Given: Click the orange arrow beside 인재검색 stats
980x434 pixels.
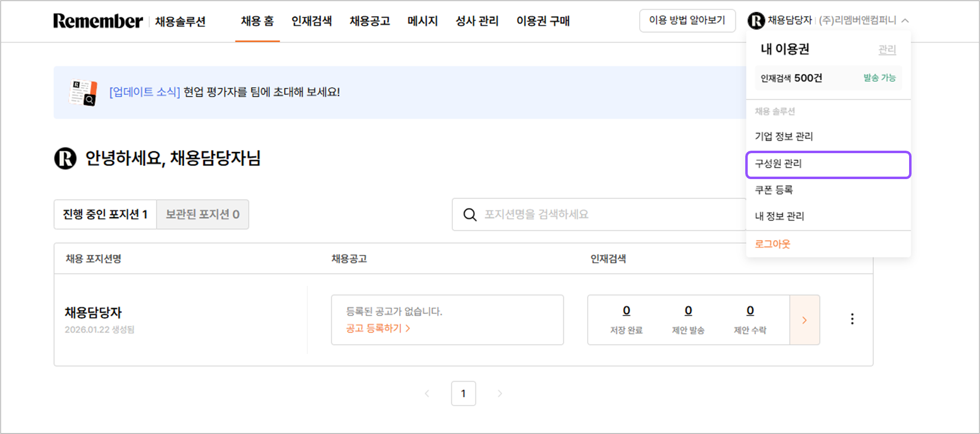Looking at the screenshot, I should [x=804, y=320].
